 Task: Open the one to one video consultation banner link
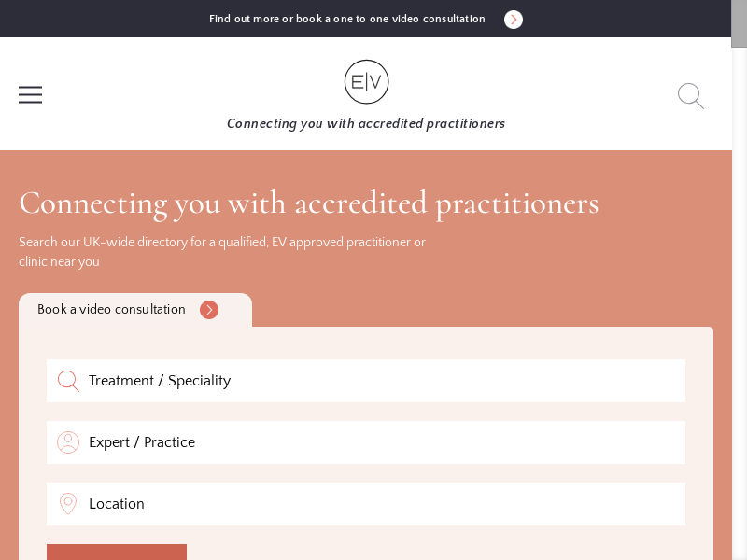tap(346, 20)
